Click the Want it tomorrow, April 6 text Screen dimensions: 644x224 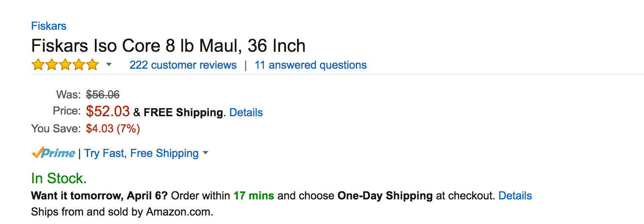100,196
